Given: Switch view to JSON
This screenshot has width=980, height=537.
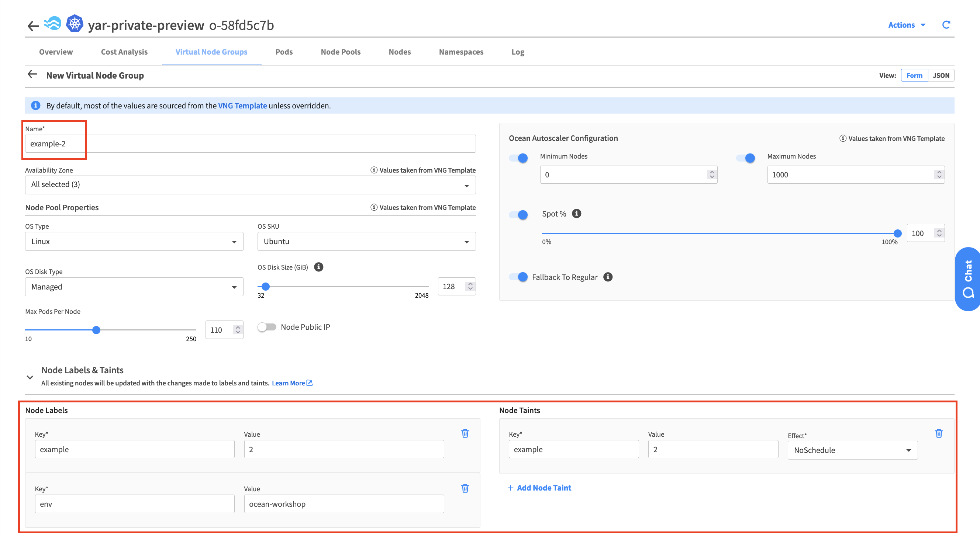Looking at the screenshot, I should (941, 75).
